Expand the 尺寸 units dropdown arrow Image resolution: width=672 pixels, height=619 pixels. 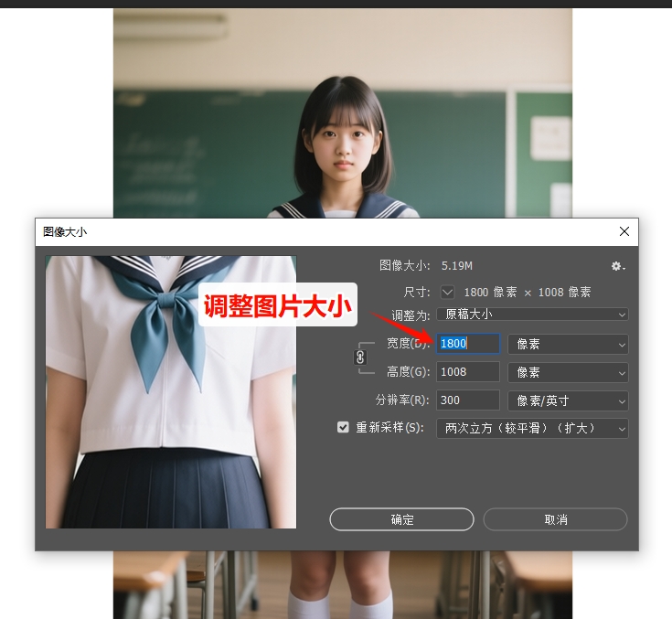click(447, 293)
